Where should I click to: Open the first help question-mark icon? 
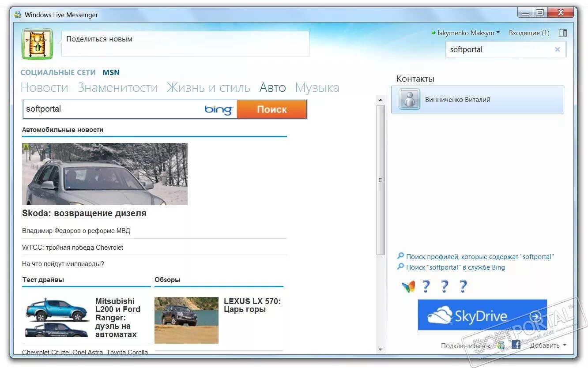pos(425,286)
